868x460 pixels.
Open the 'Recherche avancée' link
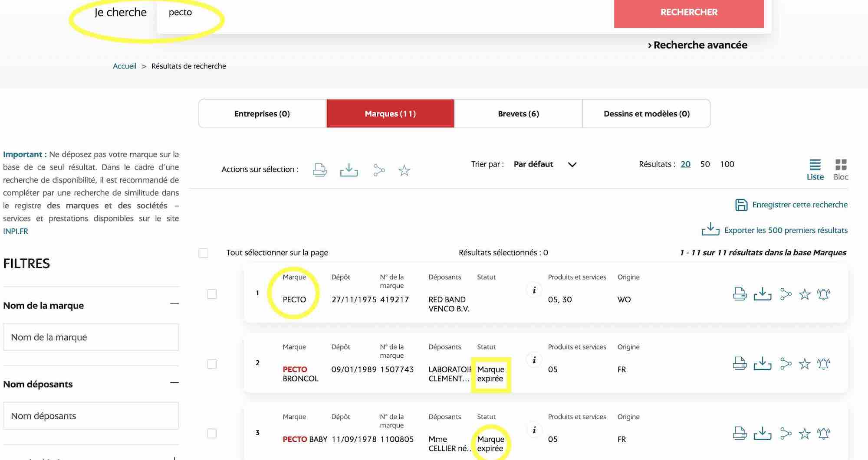click(697, 45)
